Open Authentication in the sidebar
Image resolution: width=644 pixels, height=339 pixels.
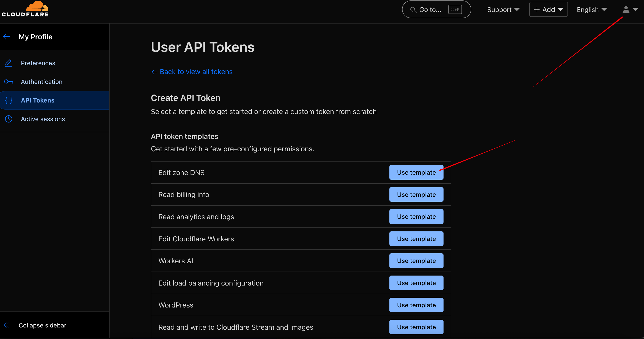[41, 82]
